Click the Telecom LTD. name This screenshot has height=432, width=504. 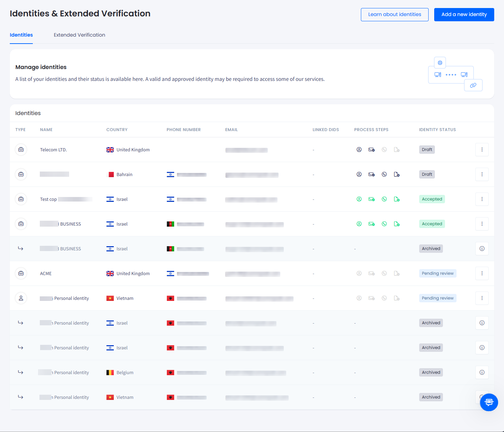coord(53,150)
